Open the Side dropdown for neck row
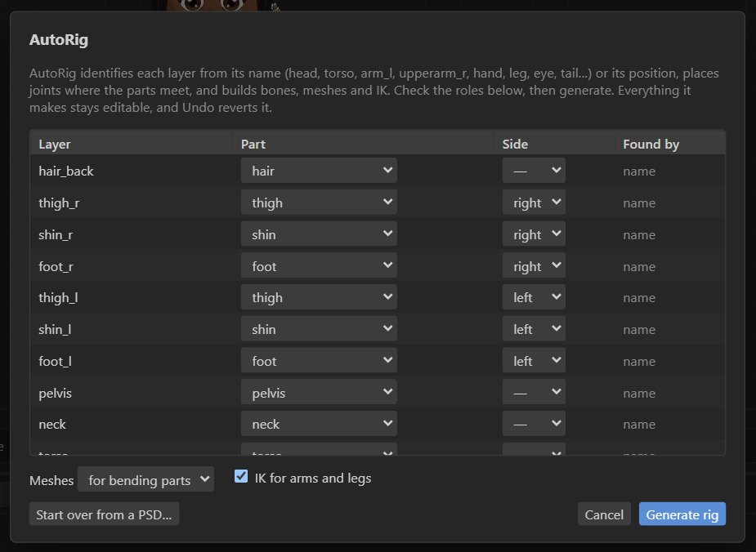Viewport: 756px width, 552px height. (x=533, y=424)
